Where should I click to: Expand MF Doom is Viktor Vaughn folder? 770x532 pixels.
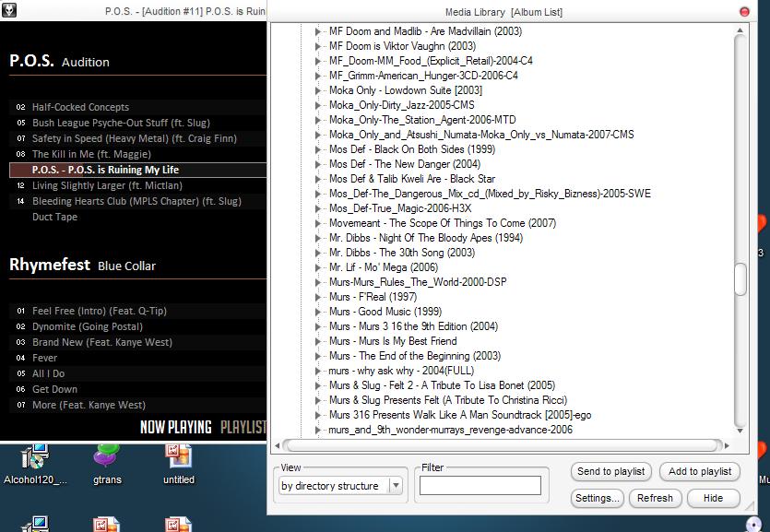318,46
